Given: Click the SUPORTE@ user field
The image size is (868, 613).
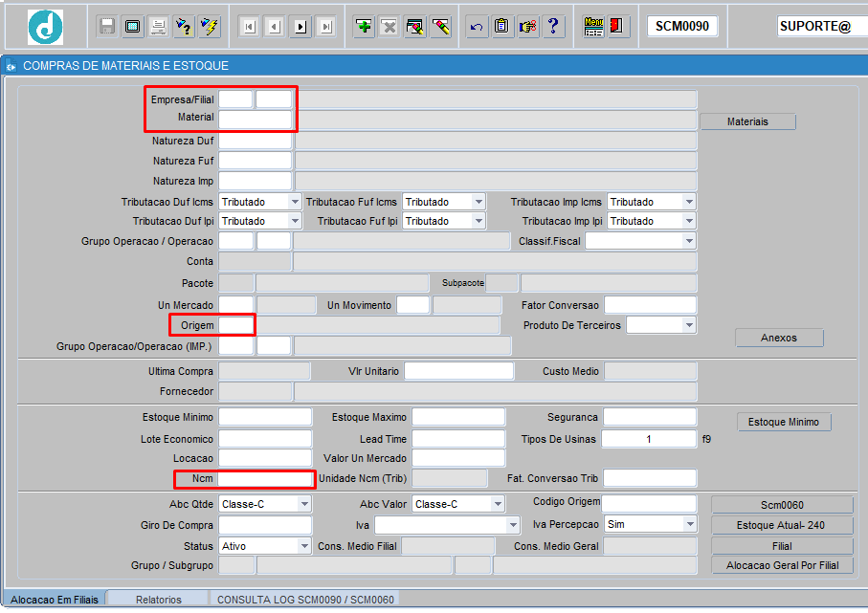Looking at the screenshot, I should (823, 26).
